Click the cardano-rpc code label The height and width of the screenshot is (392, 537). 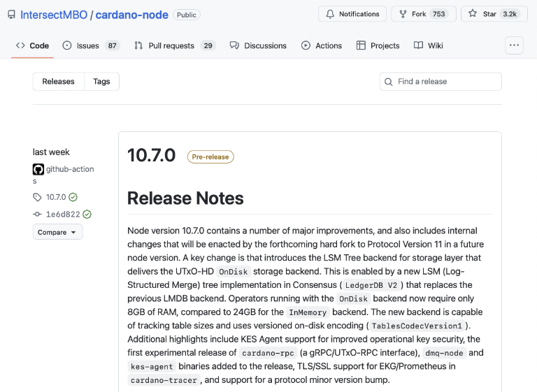(268, 353)
